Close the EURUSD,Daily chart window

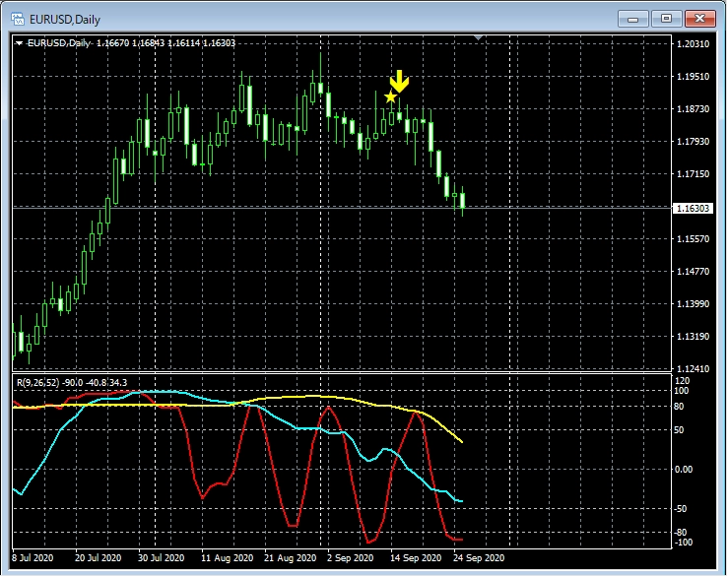701,18
